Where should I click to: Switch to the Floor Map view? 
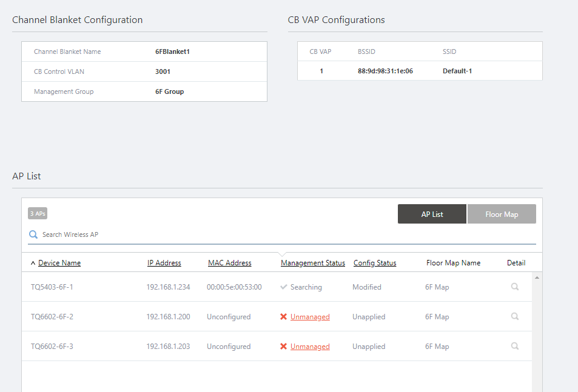[502, 214]
